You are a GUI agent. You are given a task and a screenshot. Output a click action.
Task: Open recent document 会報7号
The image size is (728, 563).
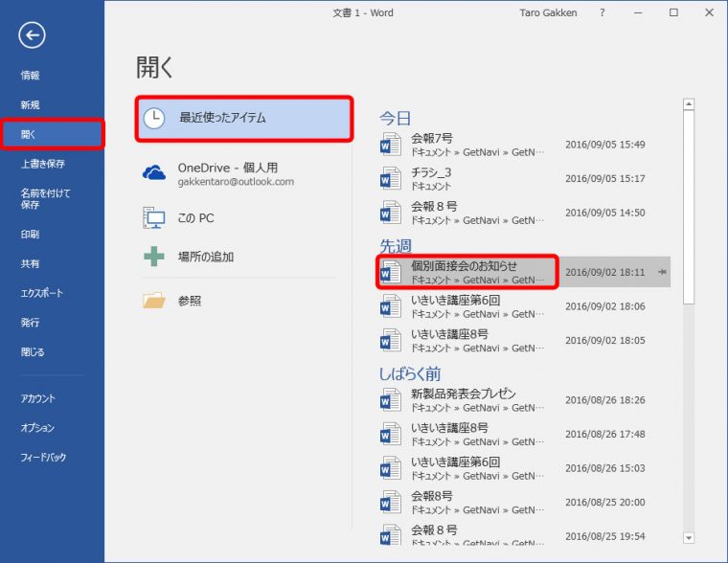pyautogui.click(x=524, y=145)
